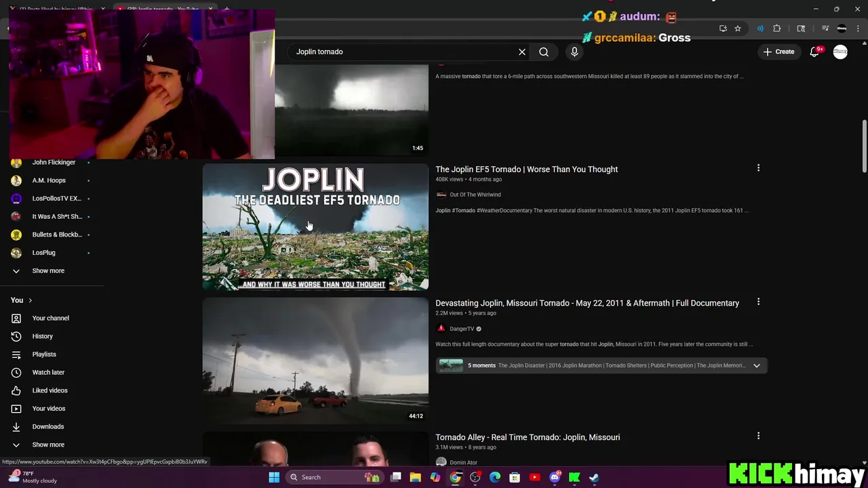Open the weather widget showing 78°F
868x488 pixels.
pos(34,477)
